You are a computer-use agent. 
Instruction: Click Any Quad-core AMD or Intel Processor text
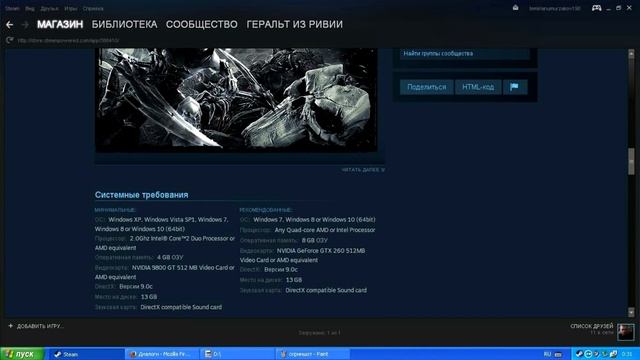324,230
